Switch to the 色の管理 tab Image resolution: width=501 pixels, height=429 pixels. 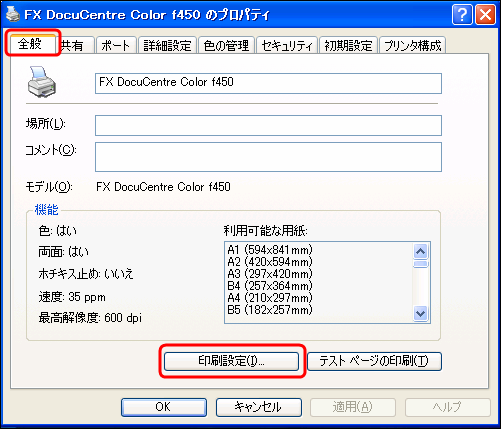click(226, 45)
